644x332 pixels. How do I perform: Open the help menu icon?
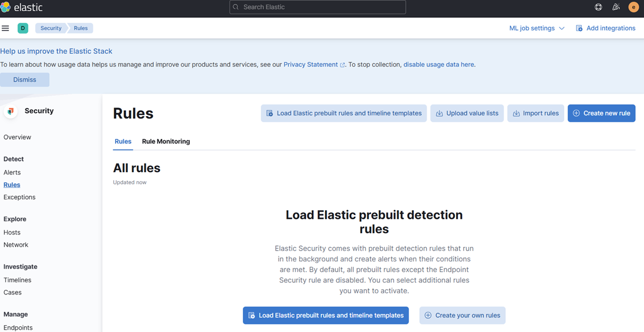click(x=598, y=8)
